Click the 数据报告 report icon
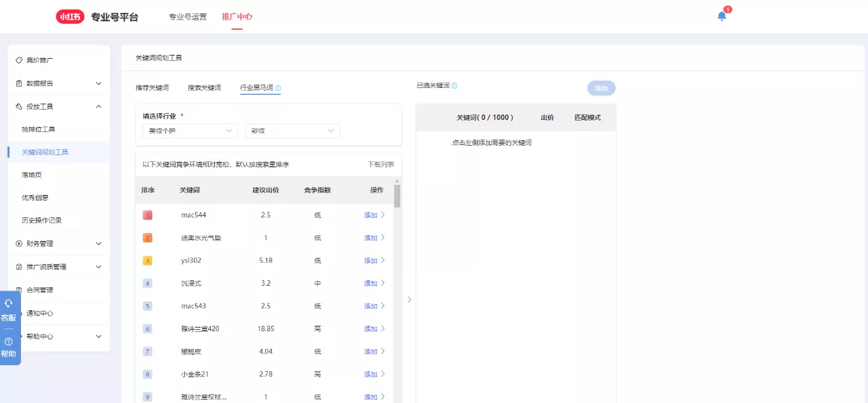This screenshot has width=868, height=403. click(19, 83)
